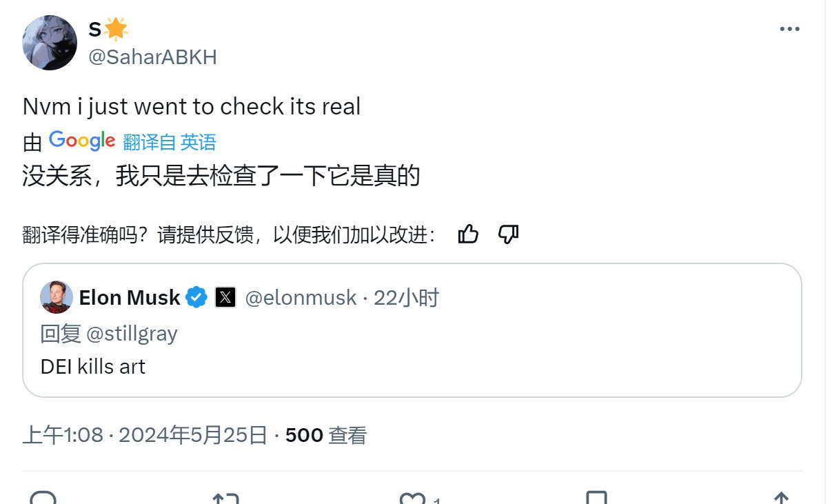Click SaharABKH's profile avatar

(x=50, y=43)
